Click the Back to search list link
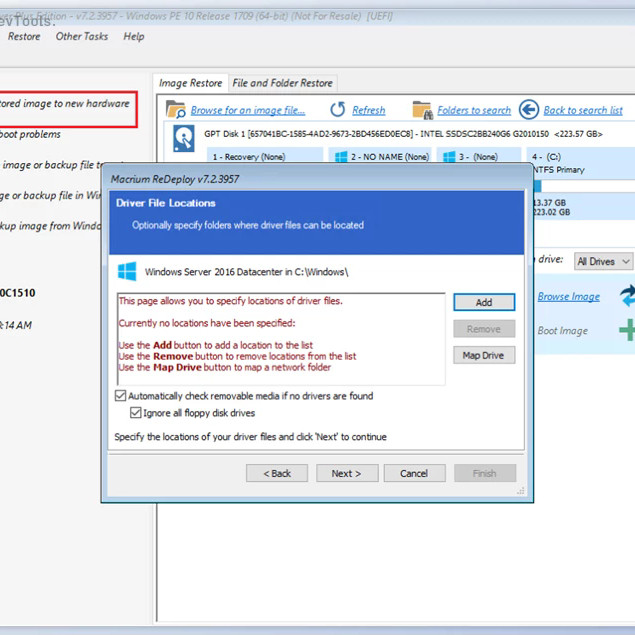The width and height of the screenshot is (635, 635). [583, 110]
